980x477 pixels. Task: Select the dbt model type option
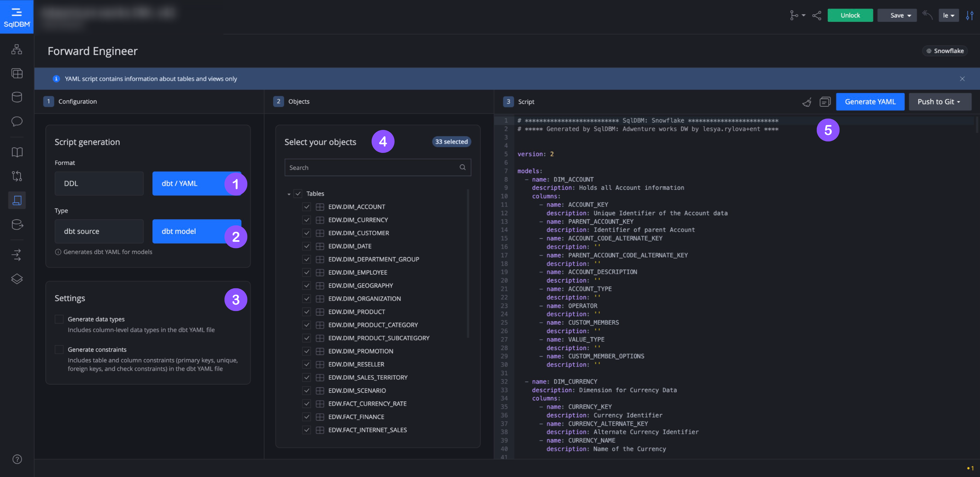[197, 231]
